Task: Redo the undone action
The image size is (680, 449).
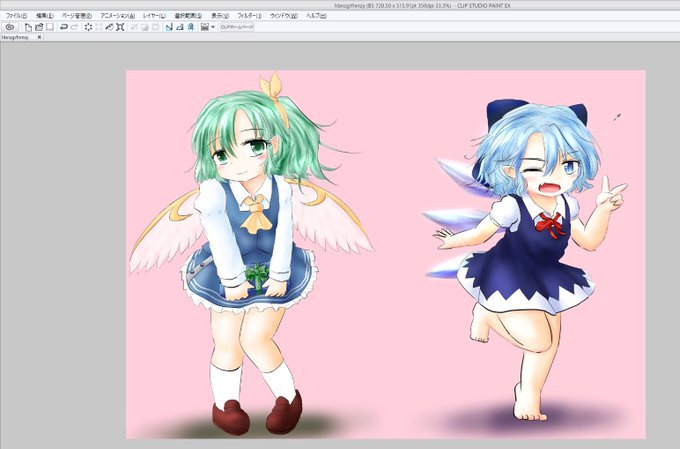Action: (x=74, y=27)
